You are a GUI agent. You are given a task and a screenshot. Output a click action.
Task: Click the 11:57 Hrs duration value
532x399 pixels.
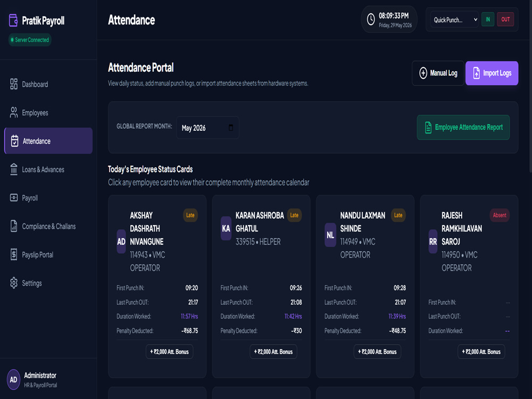click(x=189, y=316)
